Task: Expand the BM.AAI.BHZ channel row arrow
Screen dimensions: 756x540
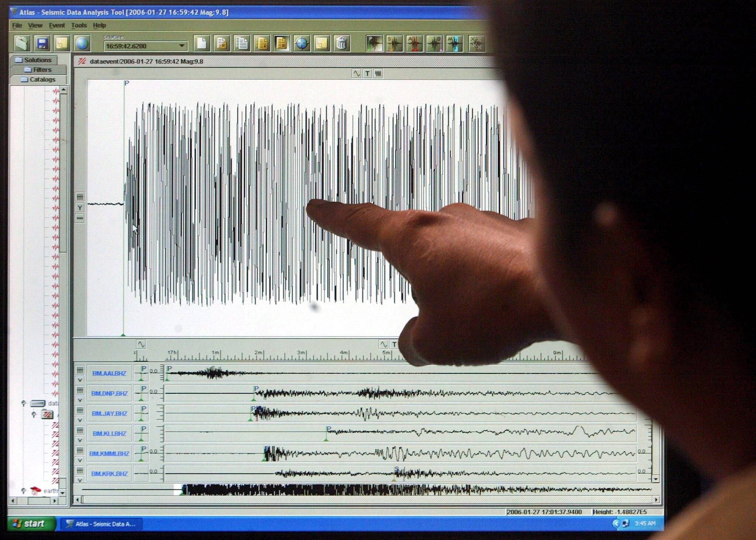Action: click(x=80, y=380)
